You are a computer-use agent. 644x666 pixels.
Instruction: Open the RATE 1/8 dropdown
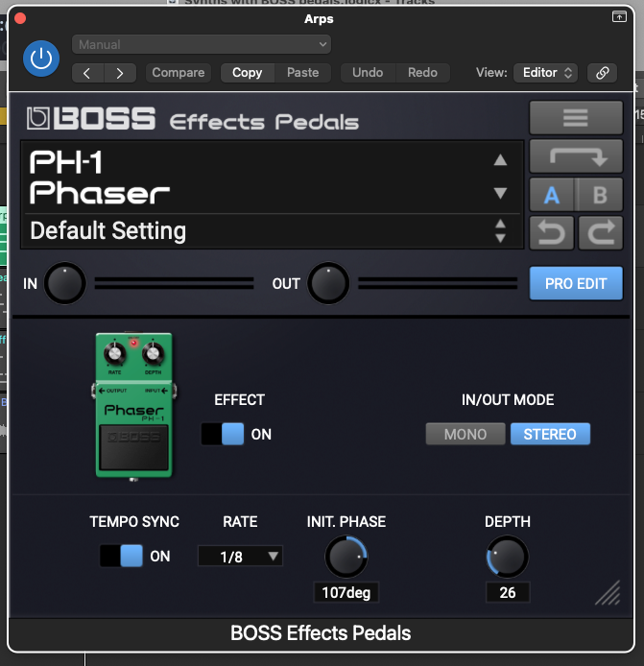pos(241,557)
